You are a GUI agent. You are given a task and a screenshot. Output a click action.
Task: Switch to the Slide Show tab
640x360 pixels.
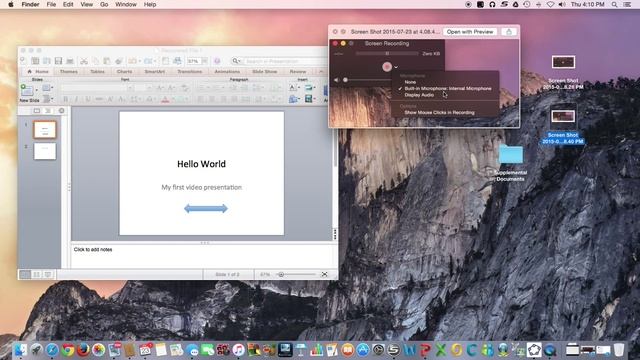[264, 72]
